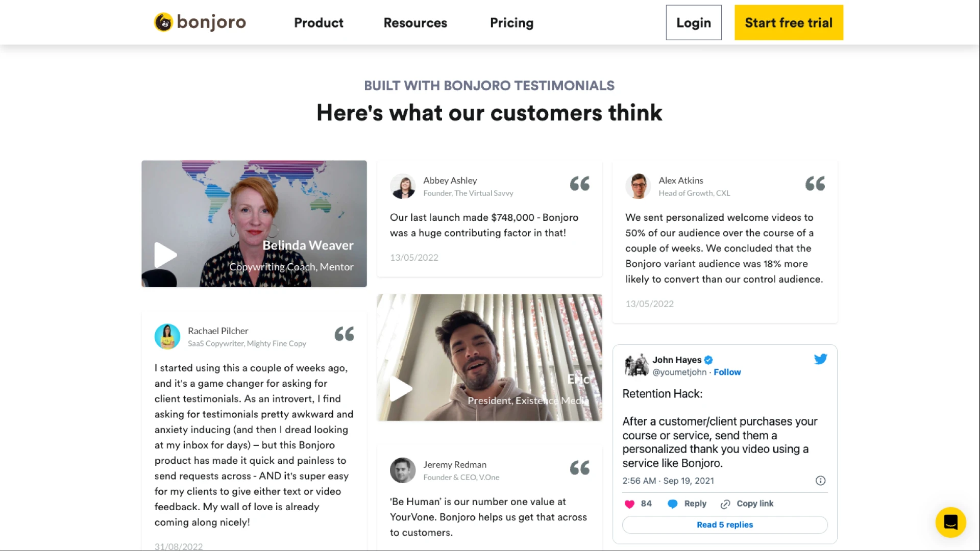Open the chat support widget

[950, 522]
